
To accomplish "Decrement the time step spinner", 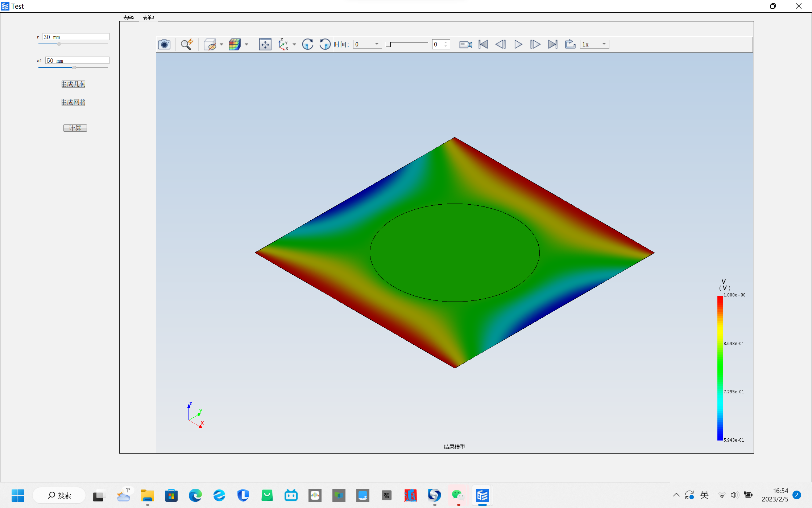I will coord(446,46).
